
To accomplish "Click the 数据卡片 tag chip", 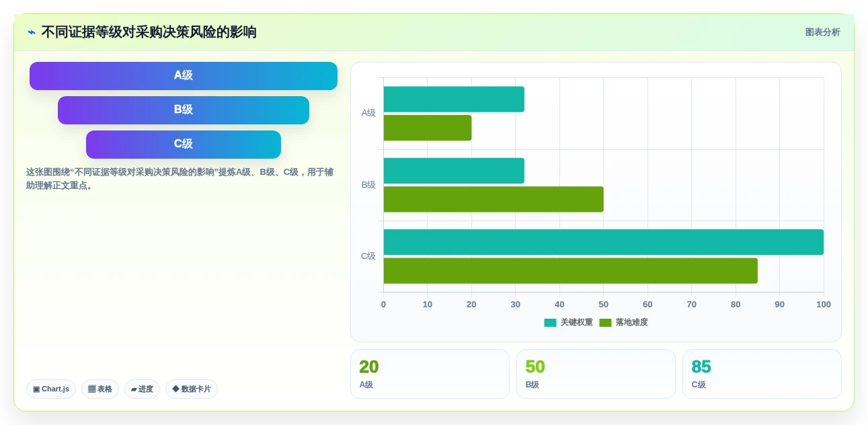I will click(x=192, y=389).
